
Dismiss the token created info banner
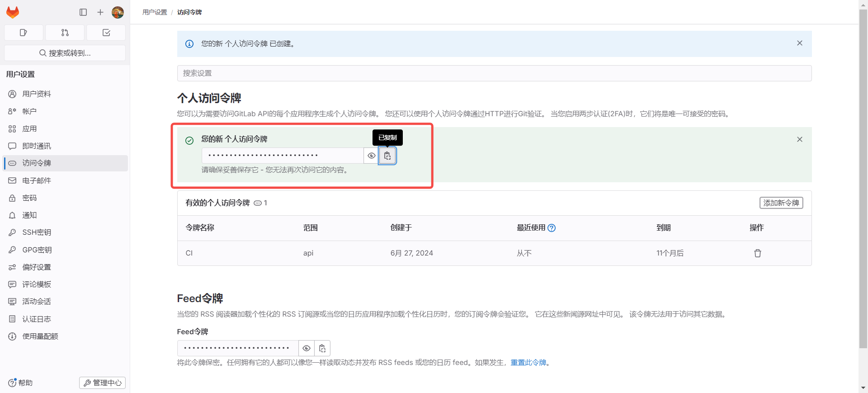click(799, 43)
